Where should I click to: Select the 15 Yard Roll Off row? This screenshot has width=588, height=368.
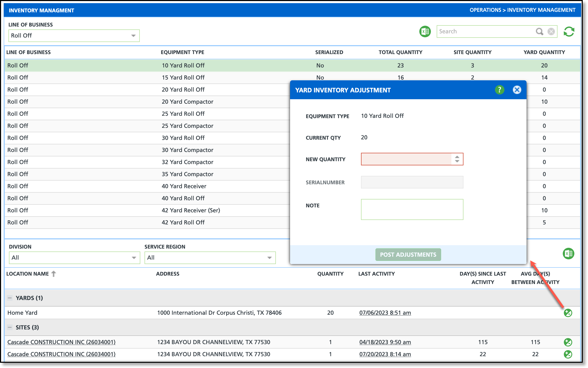[x=183, y=78]
